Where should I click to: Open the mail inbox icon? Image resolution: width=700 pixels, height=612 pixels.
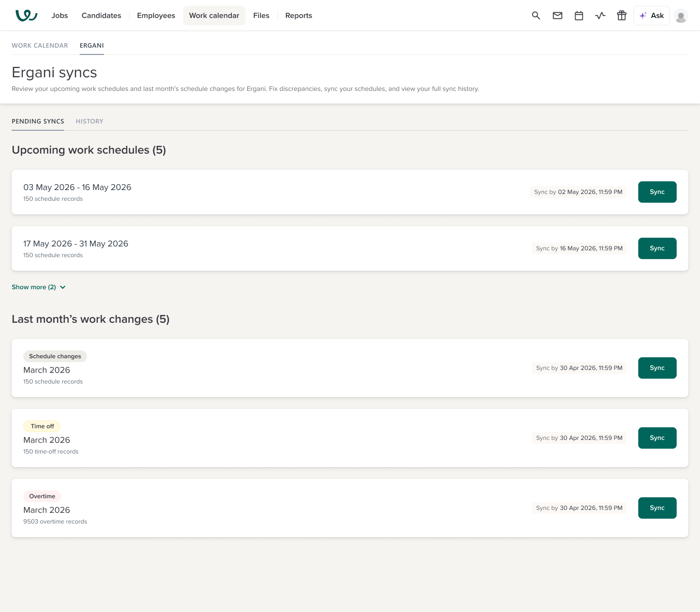558,16
